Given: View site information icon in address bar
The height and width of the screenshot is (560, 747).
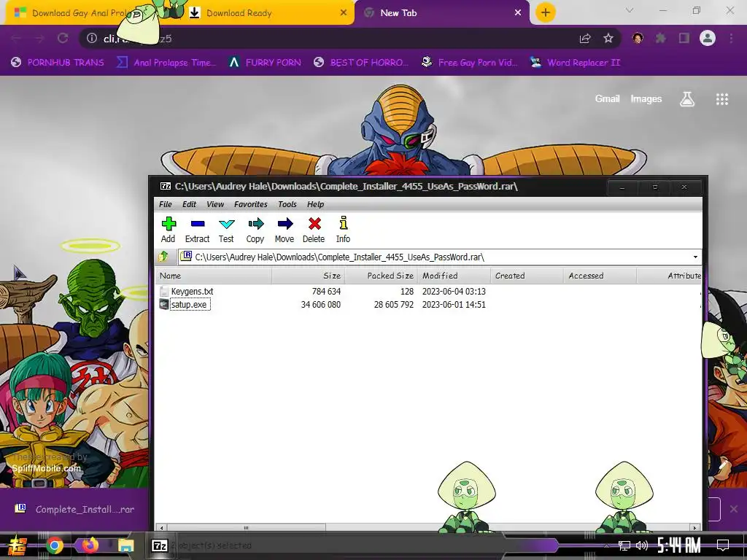Looking at the screenshot, I should point(92,38).
